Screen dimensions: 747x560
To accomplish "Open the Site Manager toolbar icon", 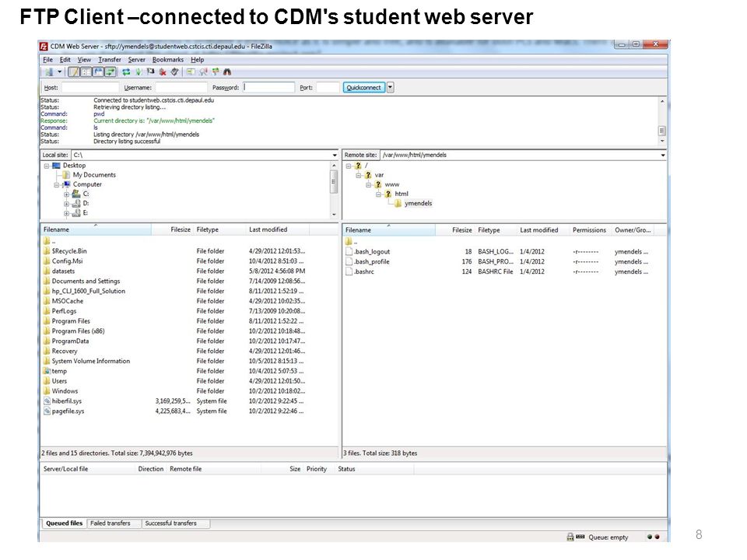I will [48, 72].
